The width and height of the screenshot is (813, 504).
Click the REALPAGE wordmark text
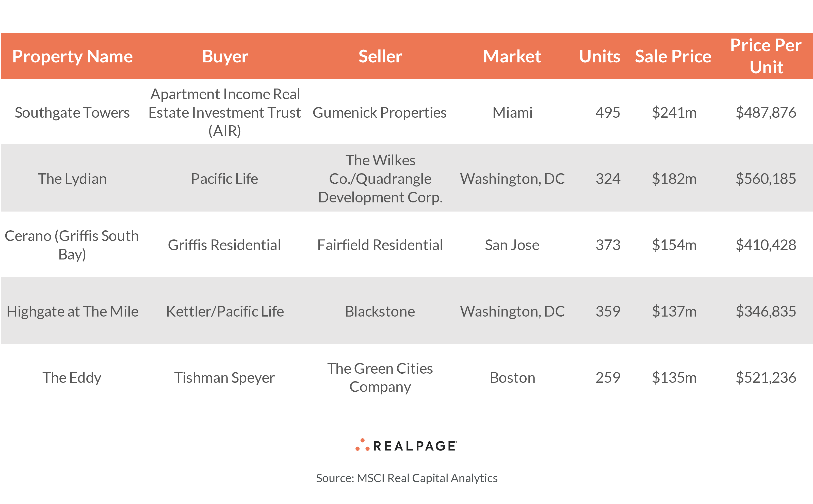pyautogui.click(x=415, y=446)
